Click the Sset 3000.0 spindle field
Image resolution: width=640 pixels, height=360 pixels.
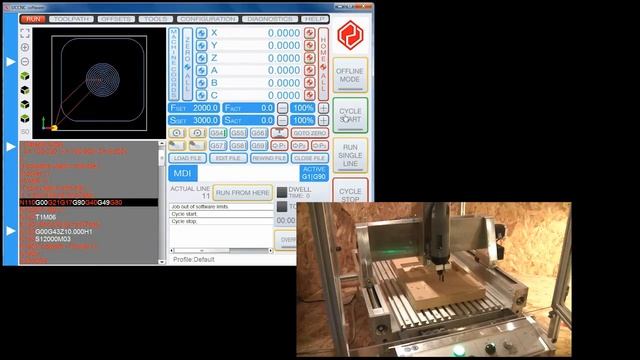pyautogui.click(x=194, y=120)
